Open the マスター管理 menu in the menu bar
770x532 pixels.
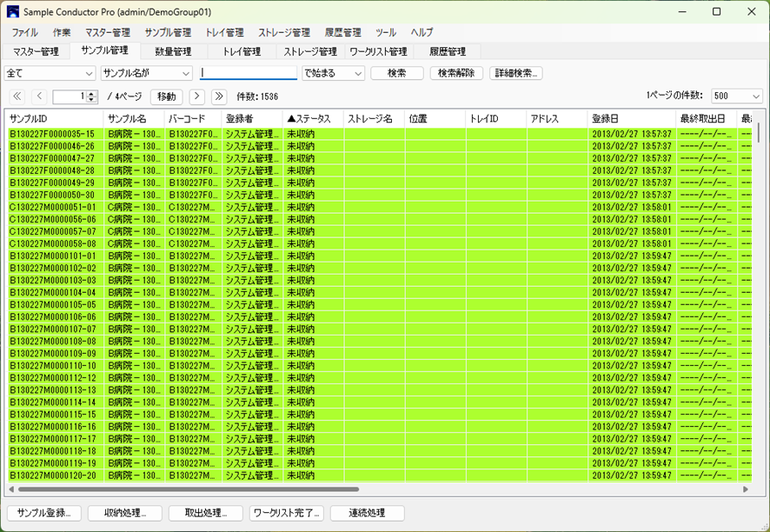108,32
